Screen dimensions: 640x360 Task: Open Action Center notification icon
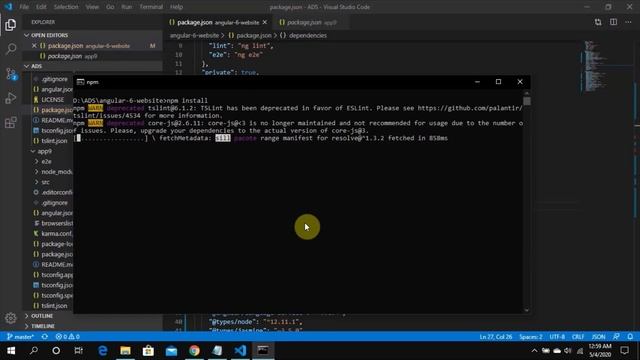click(x=624, y=351)
